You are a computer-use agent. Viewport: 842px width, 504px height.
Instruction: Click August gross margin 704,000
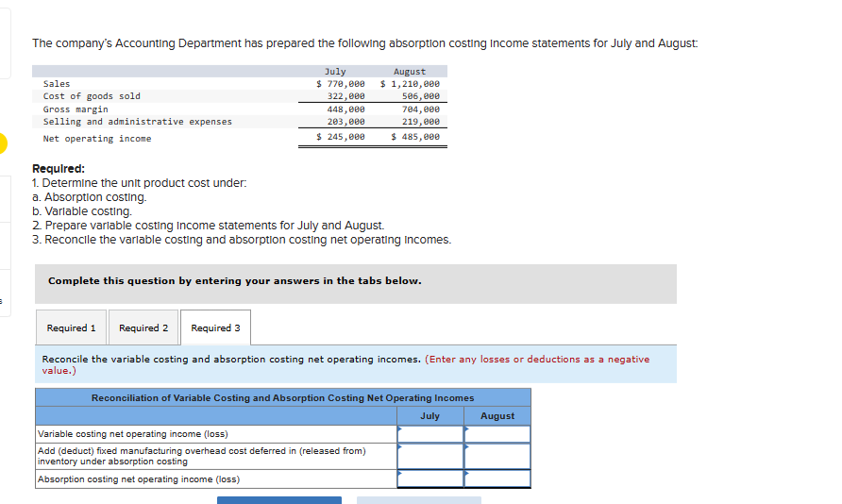[x=420, y=109]
